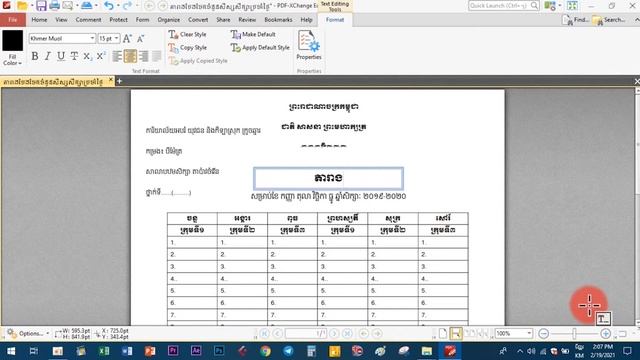Align text left
This screenshot has width=640, height=360.
117,56
